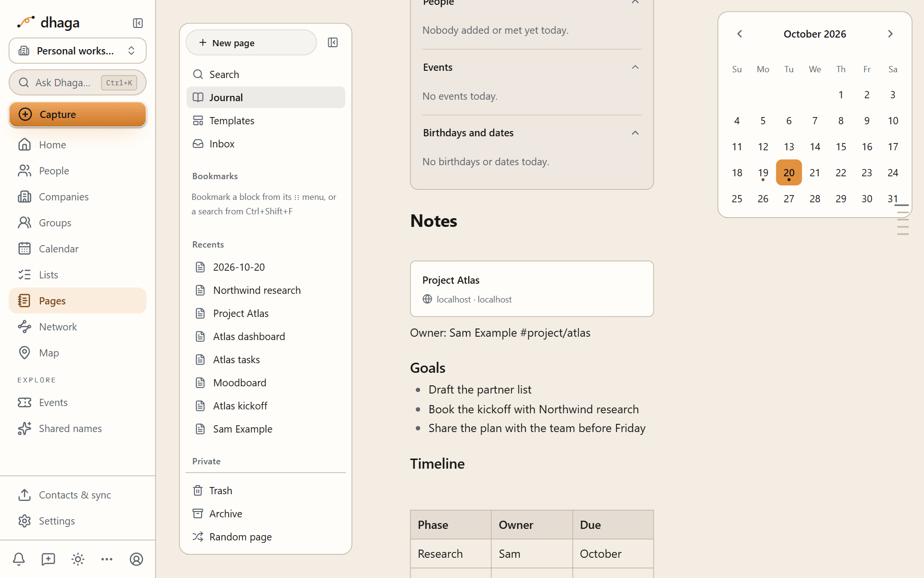The width and height of the screenshot is (924, 578).
Task: Collapse the People section
Action: click(635, 2)
